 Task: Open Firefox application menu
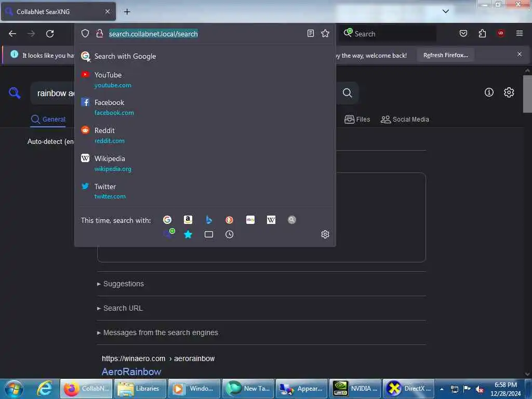pos(520,33)
